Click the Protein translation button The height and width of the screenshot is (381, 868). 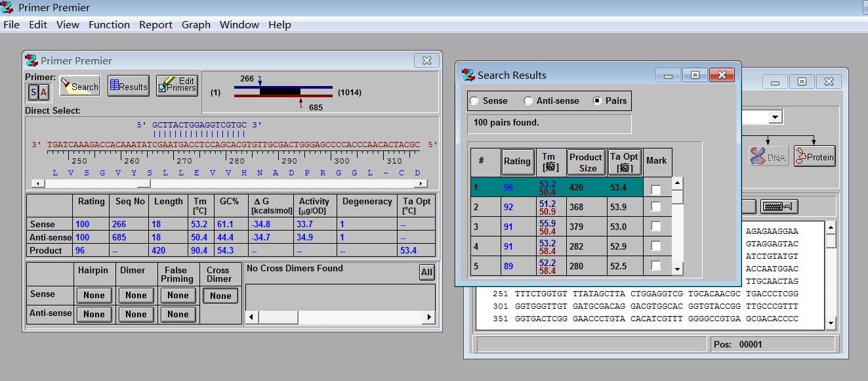click(x=814, y=156)
